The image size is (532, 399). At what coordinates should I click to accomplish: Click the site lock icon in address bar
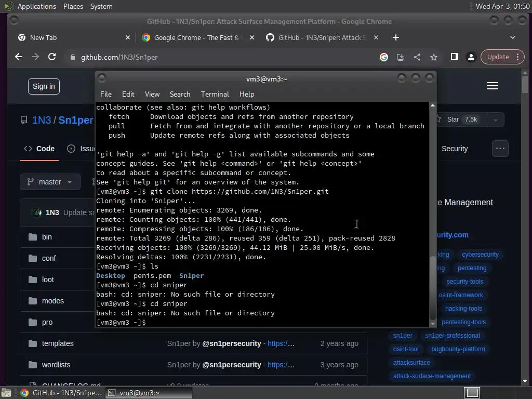(x=72, y=57)
